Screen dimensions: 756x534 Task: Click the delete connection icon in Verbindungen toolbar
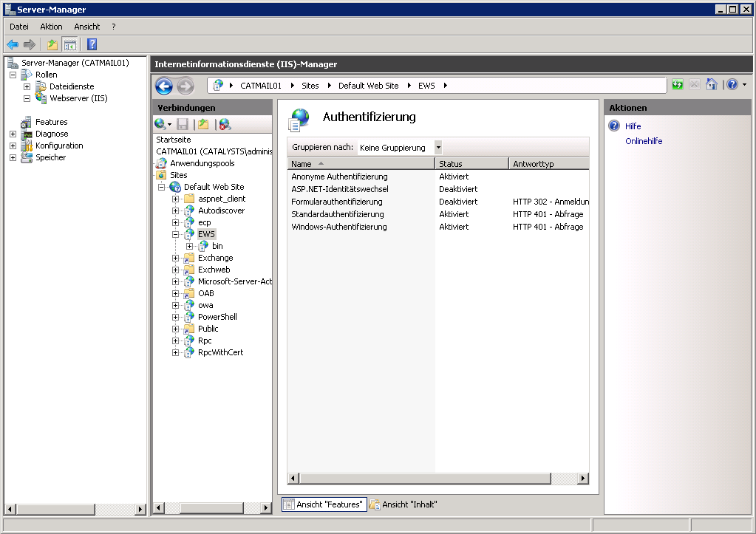tap(225, 124)
